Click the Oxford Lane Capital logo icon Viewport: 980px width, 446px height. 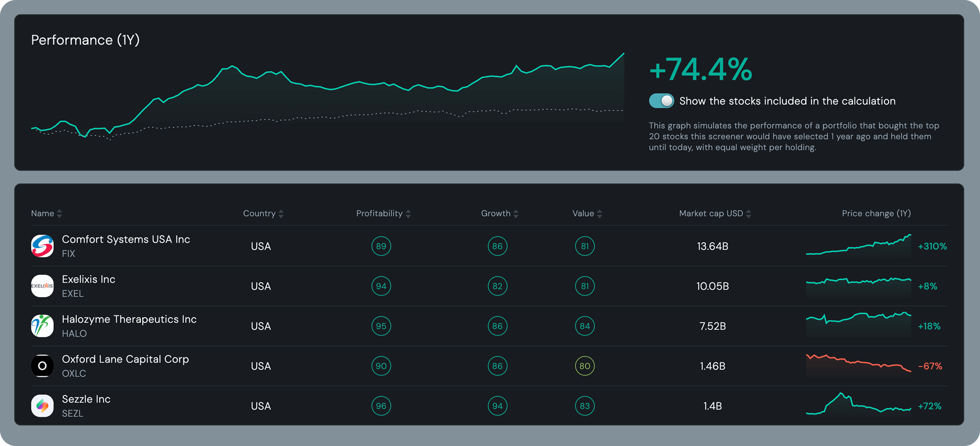42,366
